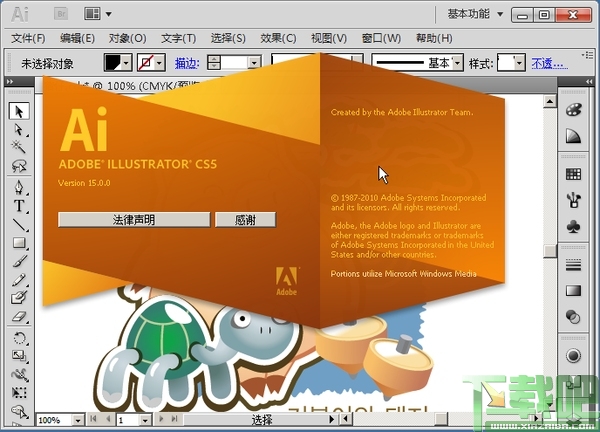Open the 文字(T) menu
Viewport: 600px width, 432px height.
click(178, 38)
